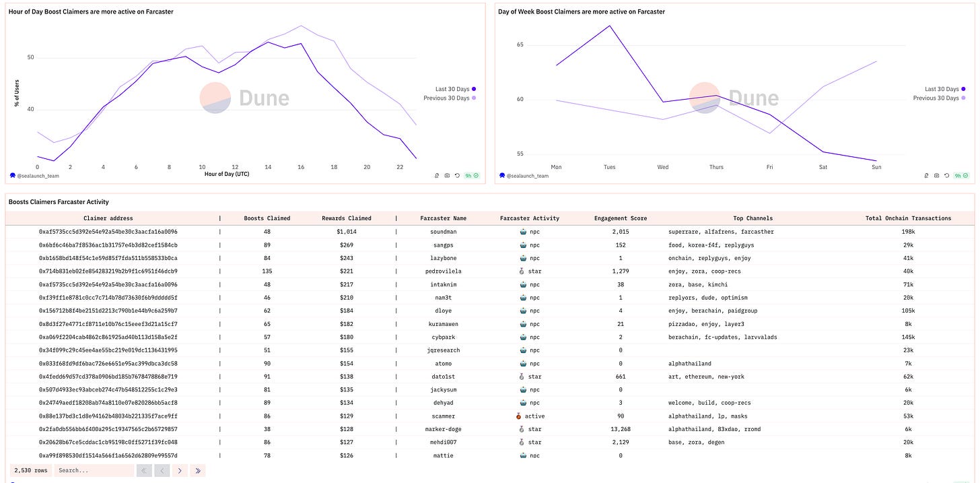The width and height of the screenshot is (980, 483).
Task: Click the star activity badge in pedrovilela's row
Action: [x=530, y=271]
